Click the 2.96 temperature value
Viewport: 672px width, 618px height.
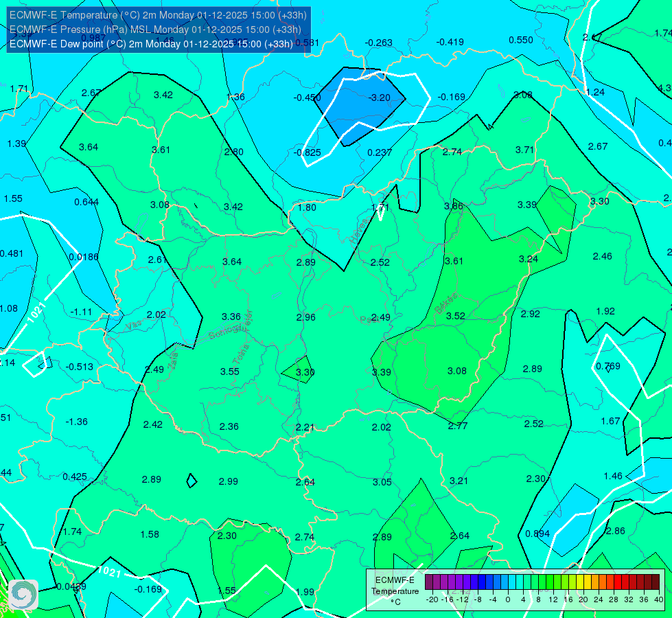click(306, 317)
